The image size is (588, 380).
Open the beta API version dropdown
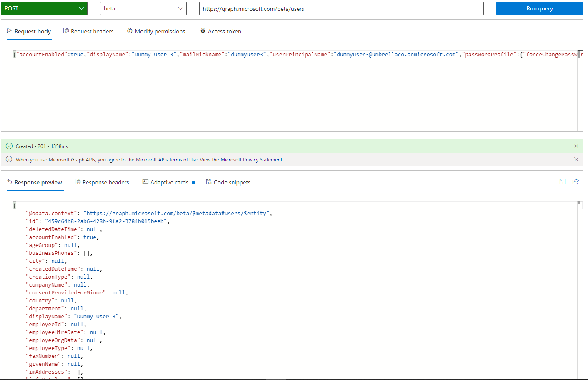click(143, 8)
